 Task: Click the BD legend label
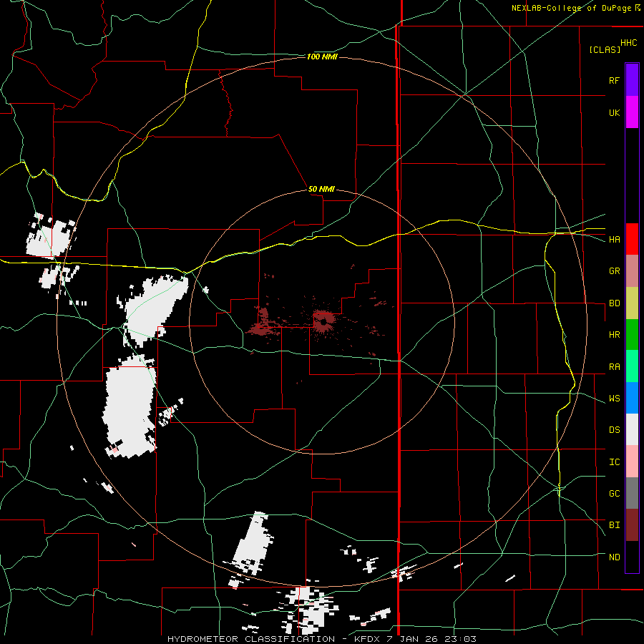(614, 303)
